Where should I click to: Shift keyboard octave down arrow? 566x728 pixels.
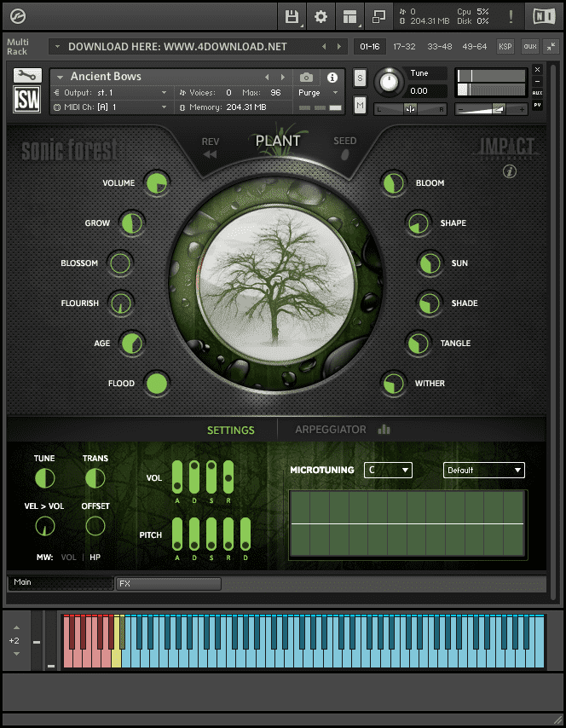(x=17, y=654)
